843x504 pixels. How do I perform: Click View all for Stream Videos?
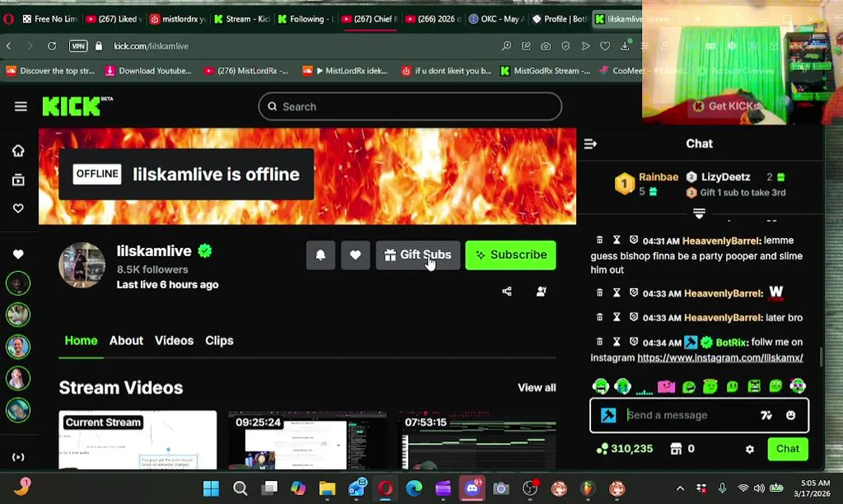tap(536, 388)
